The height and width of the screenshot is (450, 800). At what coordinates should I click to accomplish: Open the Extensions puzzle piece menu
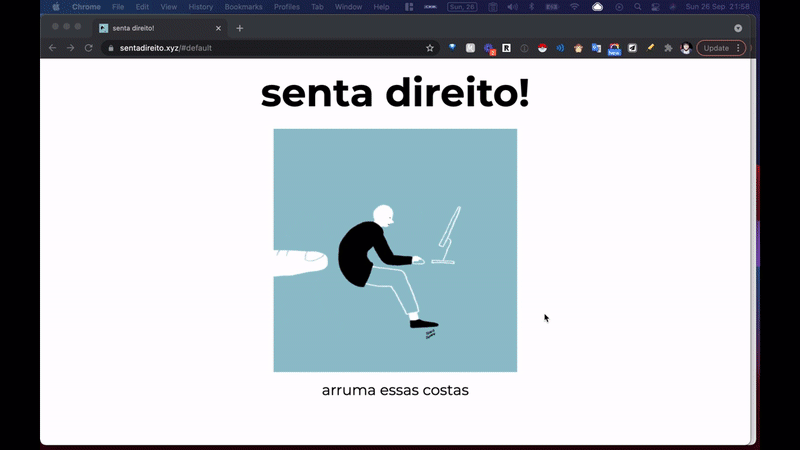(x=668, y=48)
